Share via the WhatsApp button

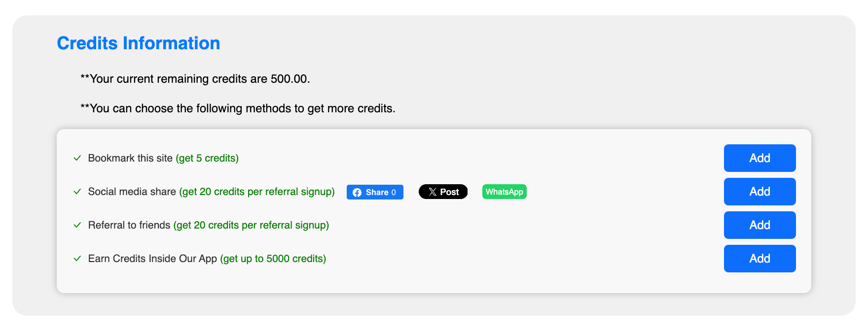tap(504, 192)
